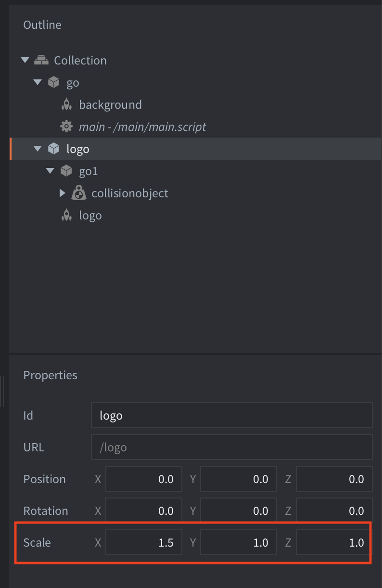The image size is (382, 588).
Task: Click the main.script gear icon
Action: click(x=66, y=127)
